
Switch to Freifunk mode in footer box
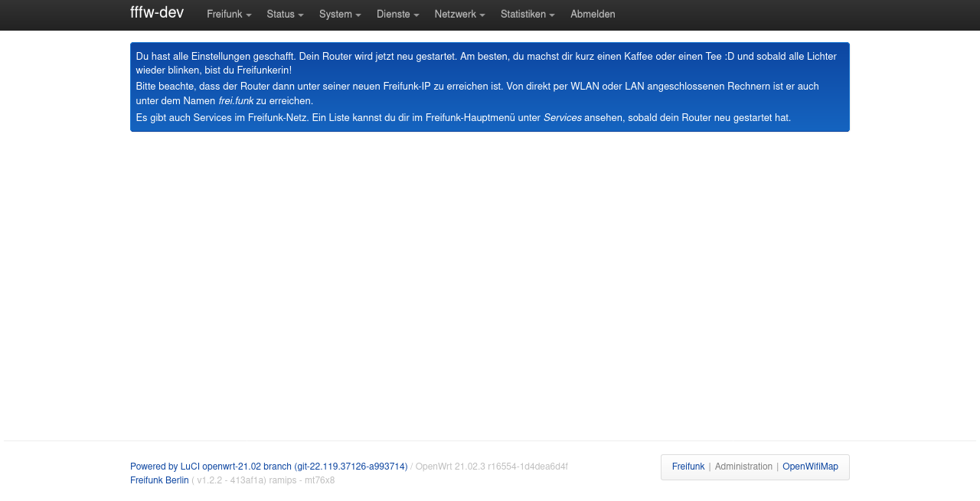[x=688, y=467]
